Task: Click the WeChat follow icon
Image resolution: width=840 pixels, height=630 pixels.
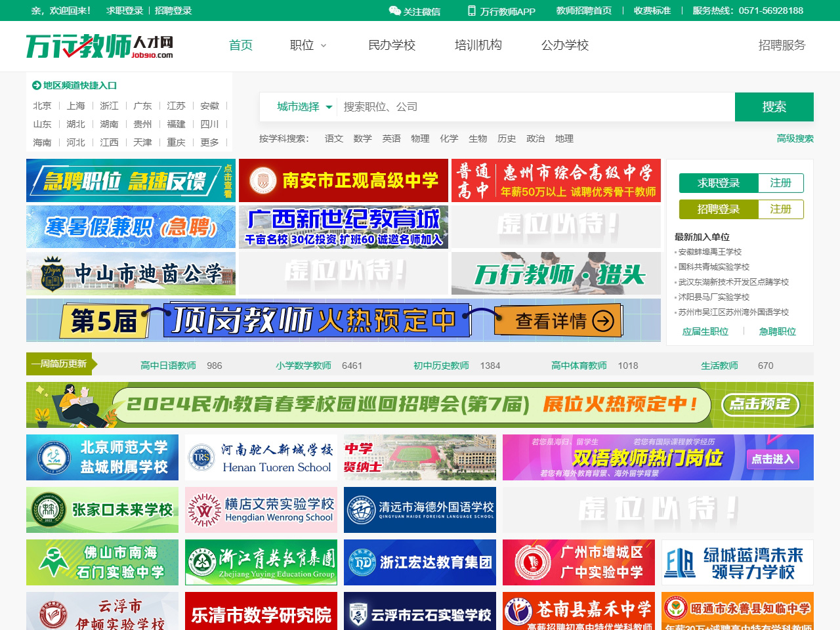Action: [394, 10]
